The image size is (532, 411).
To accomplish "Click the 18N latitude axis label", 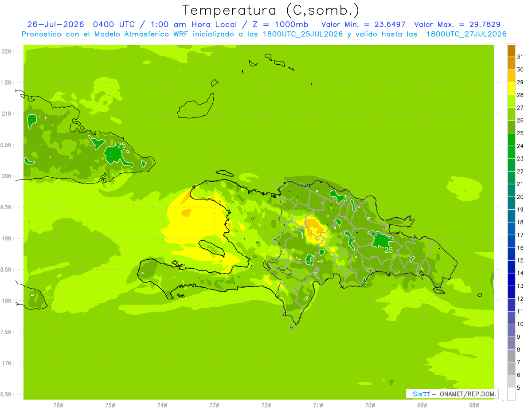I will 7,301.
